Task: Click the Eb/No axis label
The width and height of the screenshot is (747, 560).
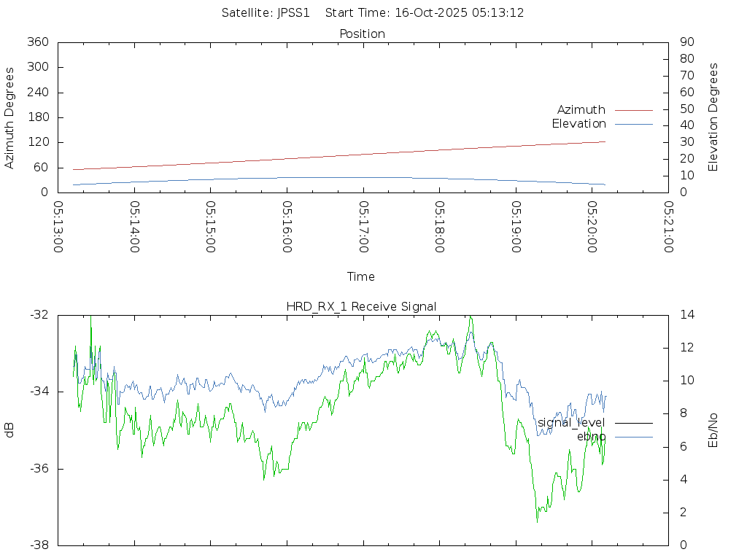Action: (713, 430)
